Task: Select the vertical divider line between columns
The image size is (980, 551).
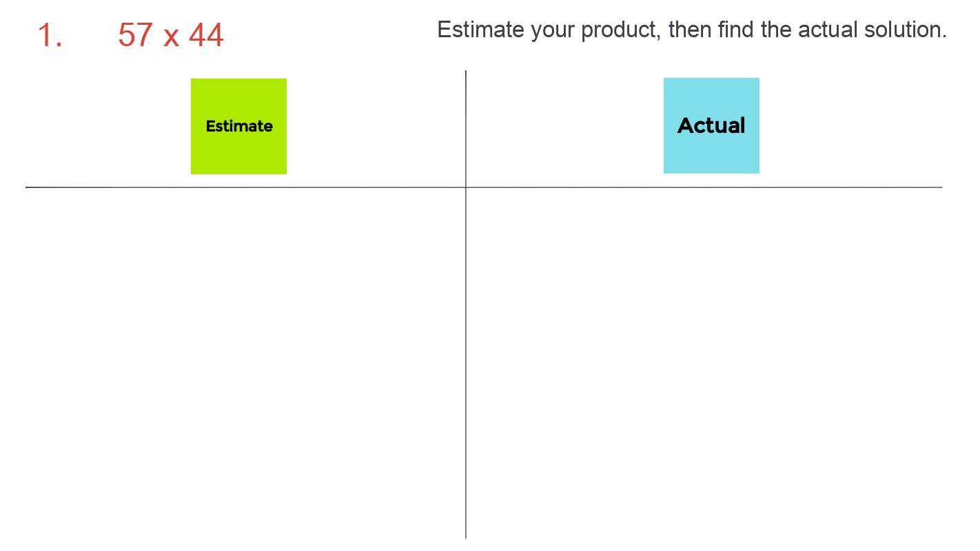Action: coord(466,304)
